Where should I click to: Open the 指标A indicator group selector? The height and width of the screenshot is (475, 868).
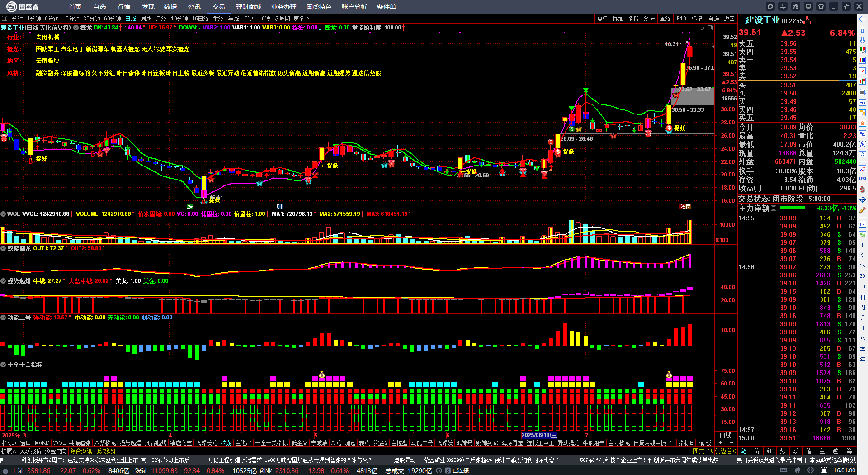(x=9, y=443)
